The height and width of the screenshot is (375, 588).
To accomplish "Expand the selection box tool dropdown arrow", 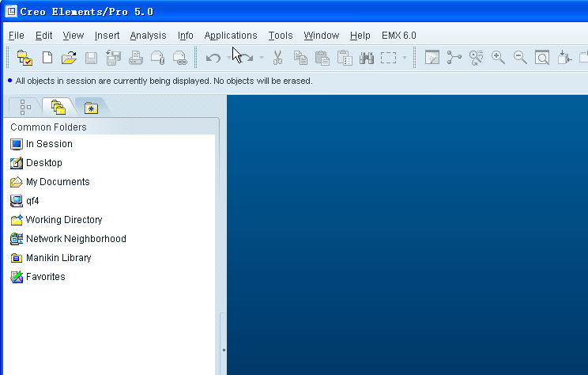I will click(405, 58).
